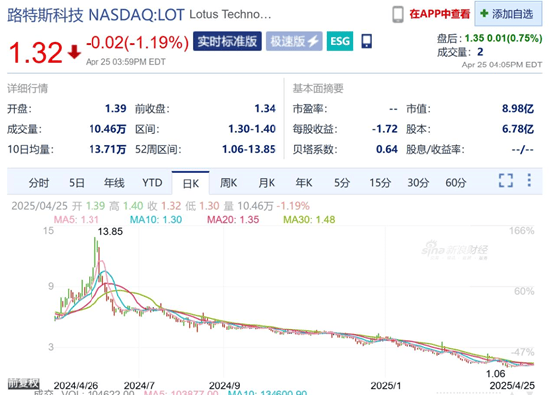Click the price change -0.02(-1.19%)
The width and height of the screenshot is (550, 395).
point(138,43)
